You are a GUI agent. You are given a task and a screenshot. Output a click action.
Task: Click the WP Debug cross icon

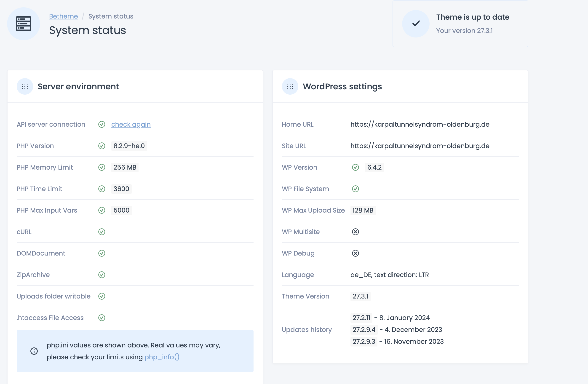click(355, 253)
